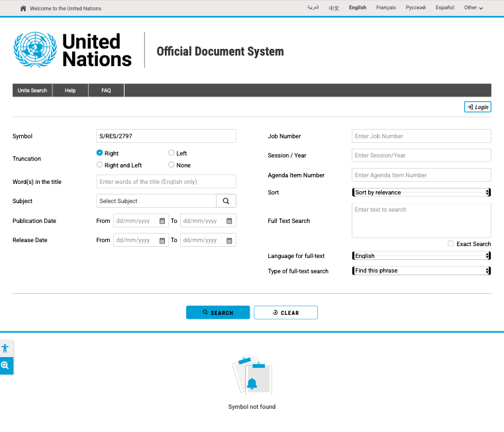This screenshot has height=432, width=504.
Task: Click the zoom-in magnifier side icon
Action: [x=5, y=366]
